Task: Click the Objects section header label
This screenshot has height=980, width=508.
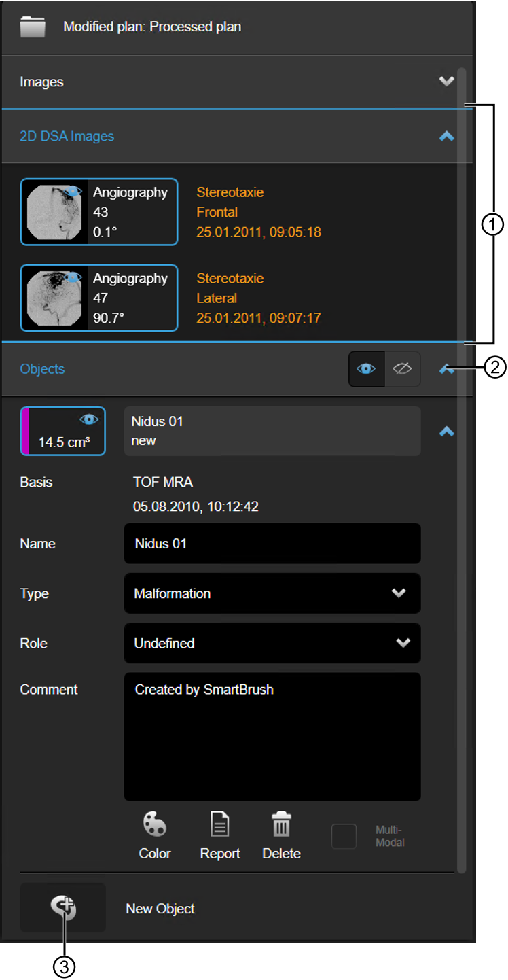Action: (x=42, y=369)
